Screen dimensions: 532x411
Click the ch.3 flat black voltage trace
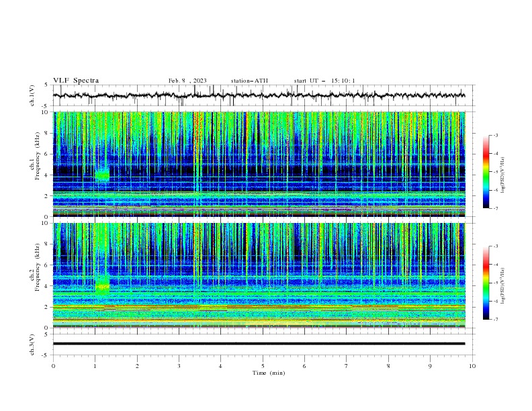[259, 344]
